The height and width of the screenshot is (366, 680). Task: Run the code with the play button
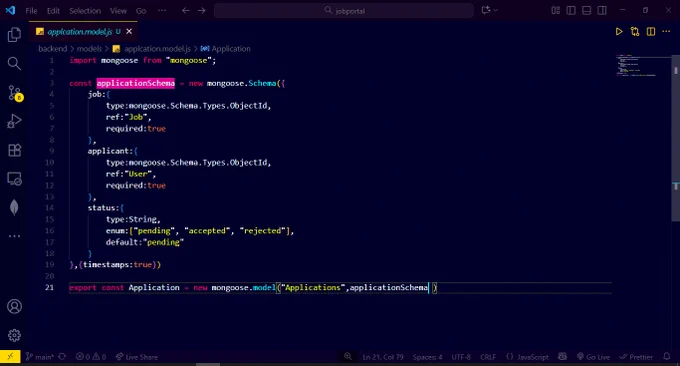tap(619, 32)
